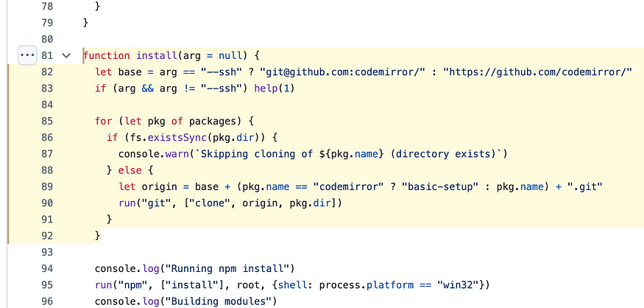Click the "win32" string on line 95
This screenshot has width=644, height=308.
tap(458, 285)
